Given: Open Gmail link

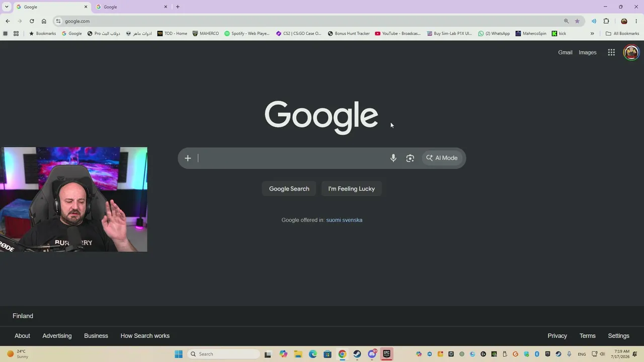Looking at the screenshot, I should point(565,52).
